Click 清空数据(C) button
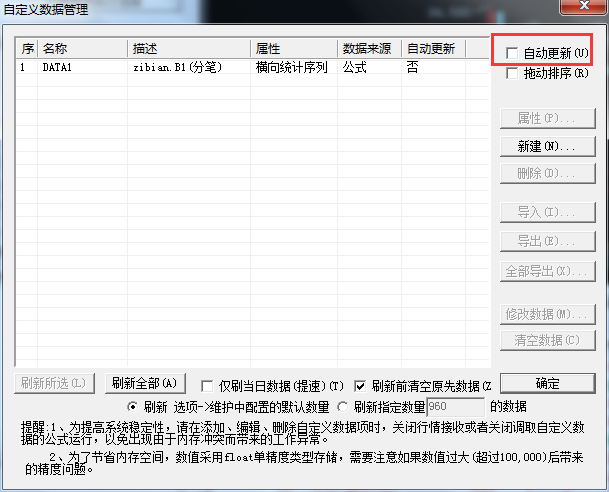Viewport: 609px width, 492px height. [548, 341]
